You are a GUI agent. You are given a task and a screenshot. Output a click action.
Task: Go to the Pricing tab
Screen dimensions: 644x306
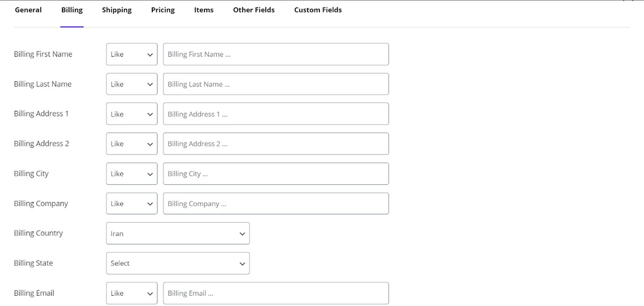163,10
